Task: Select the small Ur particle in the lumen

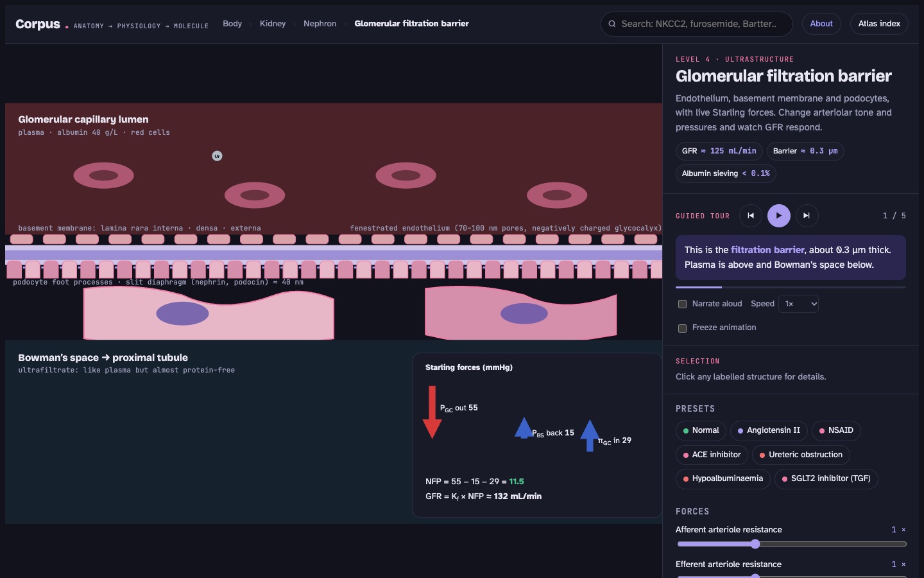Action: (x=218, y=156)
